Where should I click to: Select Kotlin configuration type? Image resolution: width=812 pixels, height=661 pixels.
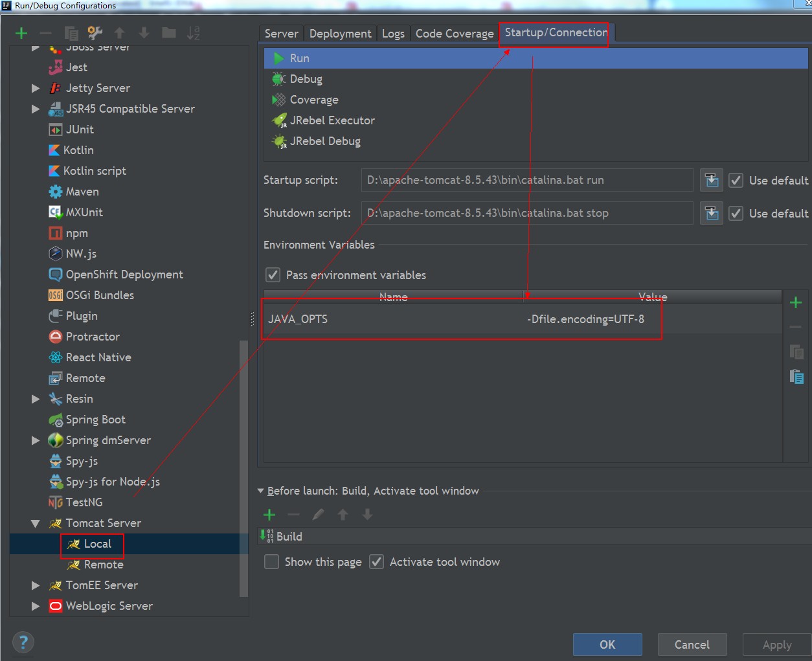78,150
